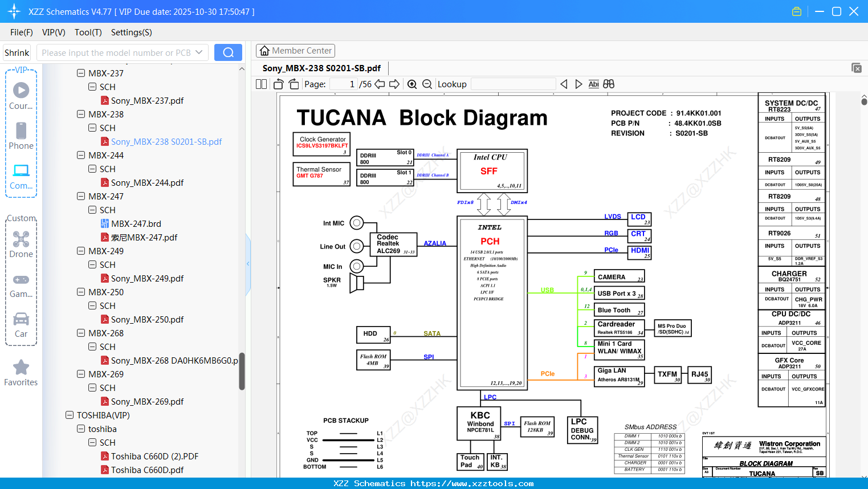This screenshot has height=489, width=868.
Task: Open the 索尼MBX-247.pdf file
Action: (x=144, y=237)
